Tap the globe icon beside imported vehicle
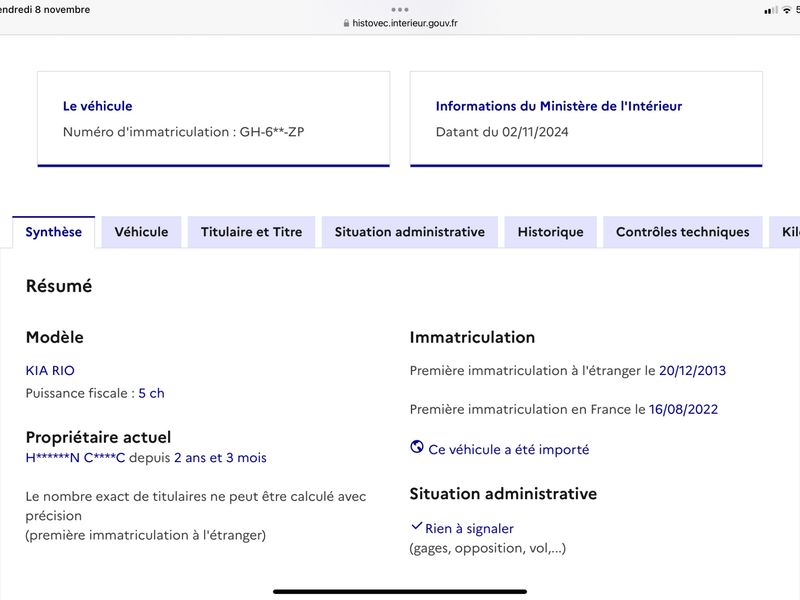Image resolution: width=800 pixels, height=600 pixels. pos(417,447)
